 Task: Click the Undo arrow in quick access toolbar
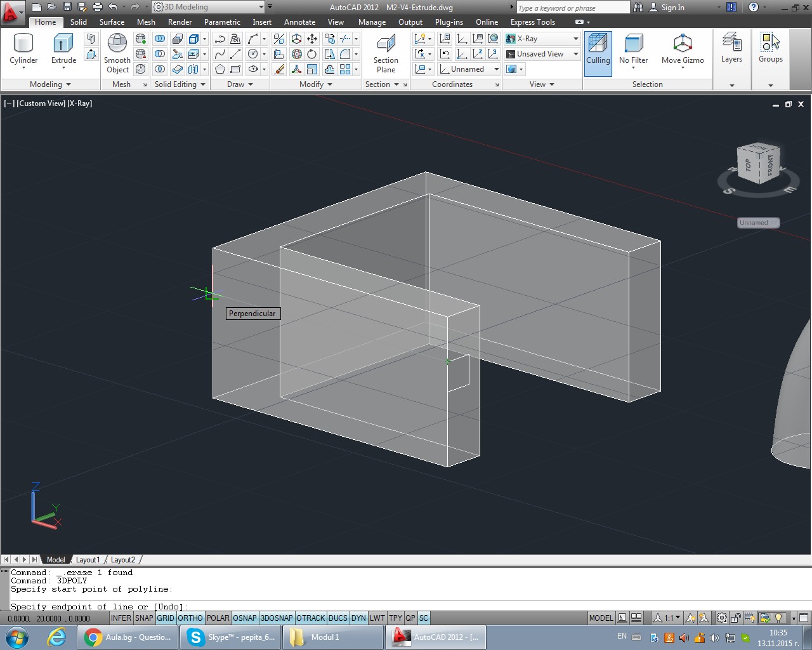(112, 7)
